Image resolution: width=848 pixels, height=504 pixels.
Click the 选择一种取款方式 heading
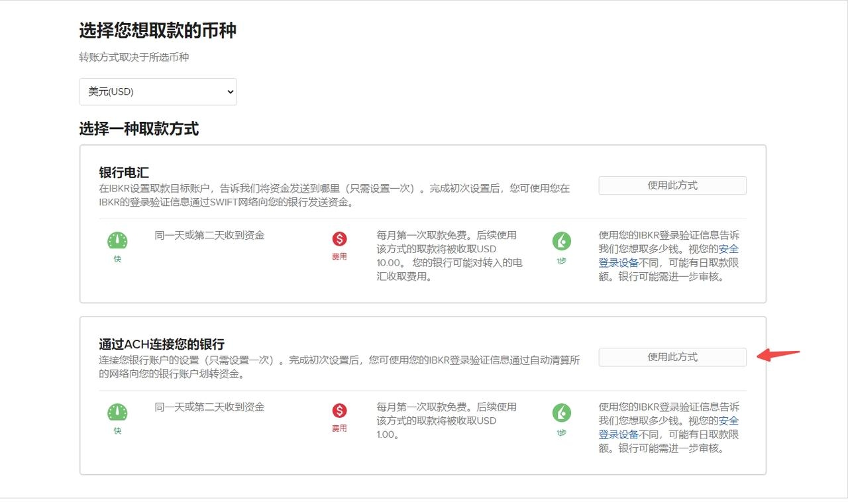click(x=138, y=129)
